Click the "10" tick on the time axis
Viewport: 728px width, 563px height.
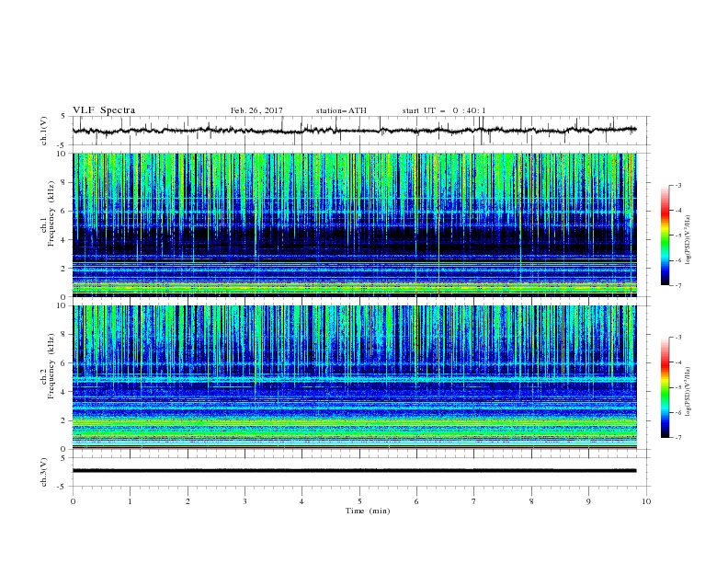click(x=646, y=501)
